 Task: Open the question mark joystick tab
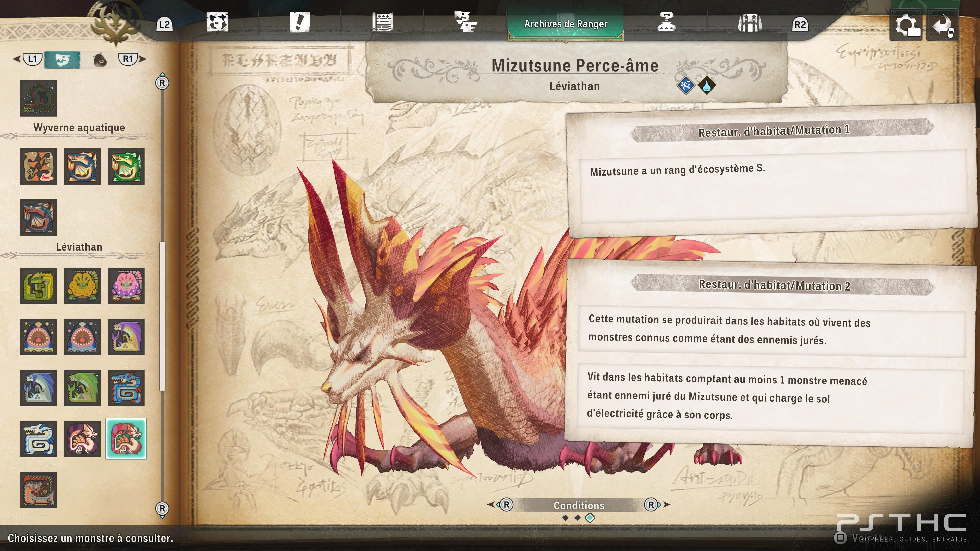click(666, 22)
